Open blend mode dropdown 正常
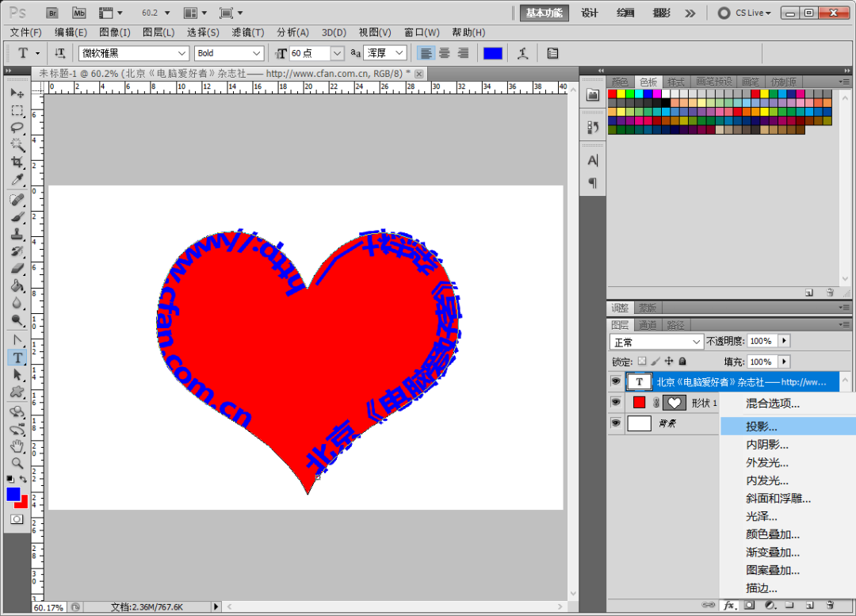 point(655,342)
